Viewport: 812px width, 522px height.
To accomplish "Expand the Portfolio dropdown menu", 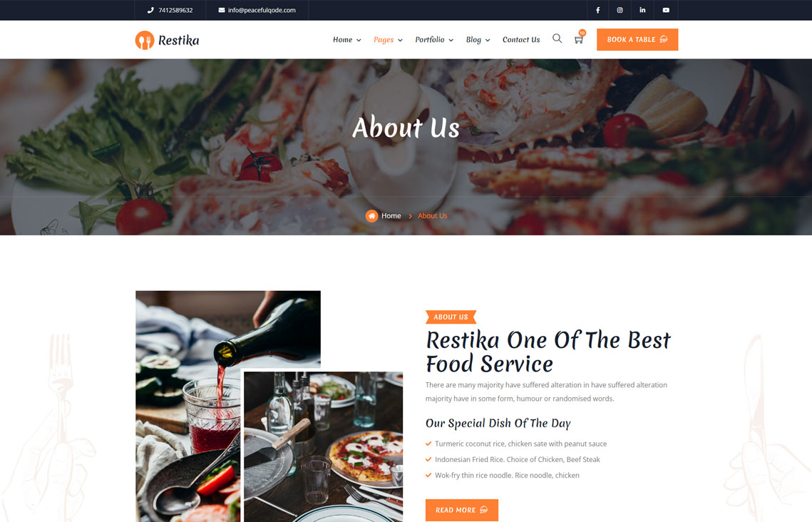I will [434, 39].
